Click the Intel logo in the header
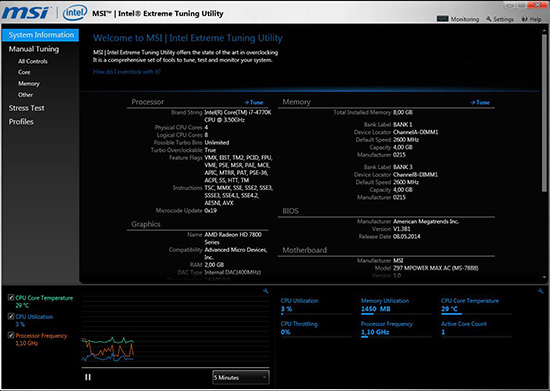 coord(75,13)
